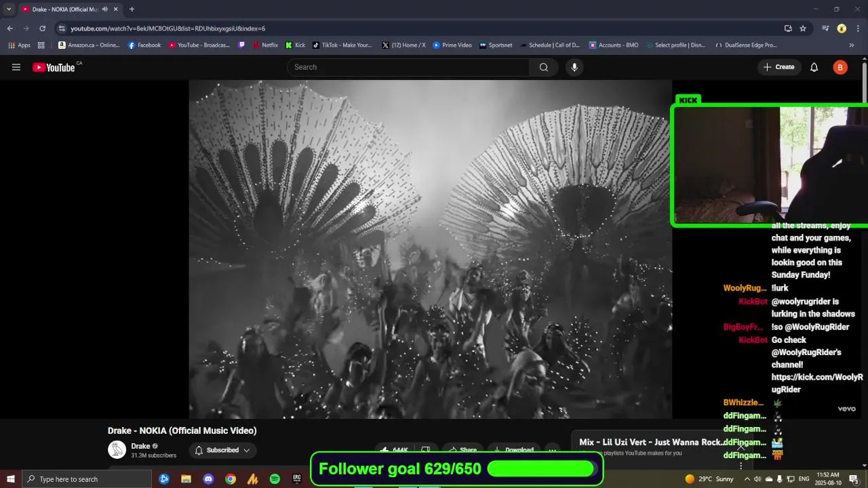Open a new browser tab

tap(132, 9)
